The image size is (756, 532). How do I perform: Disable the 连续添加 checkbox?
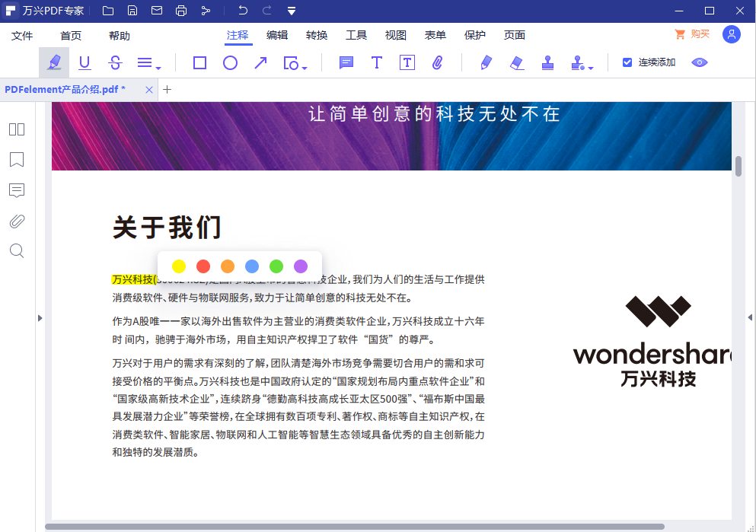(627, 62)
